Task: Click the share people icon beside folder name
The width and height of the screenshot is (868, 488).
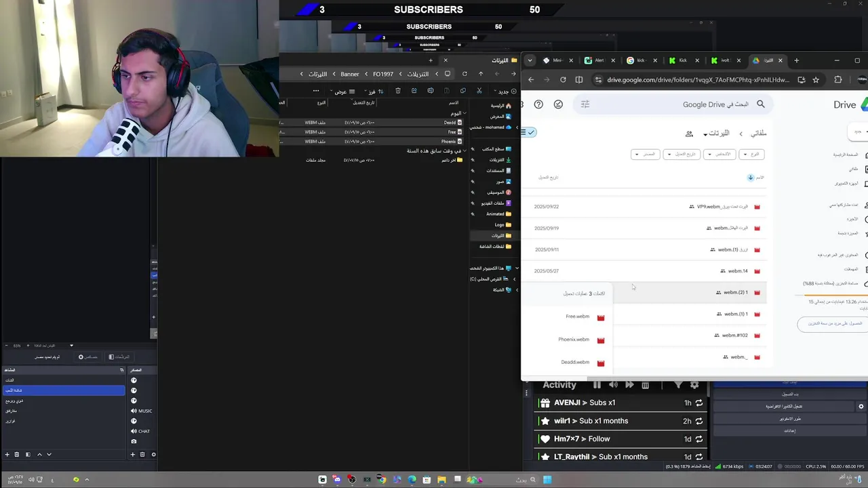Action: (689, 134)
